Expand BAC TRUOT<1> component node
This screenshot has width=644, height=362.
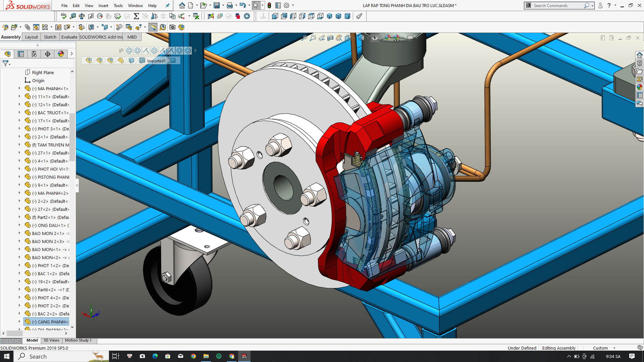tap(19, 112)
